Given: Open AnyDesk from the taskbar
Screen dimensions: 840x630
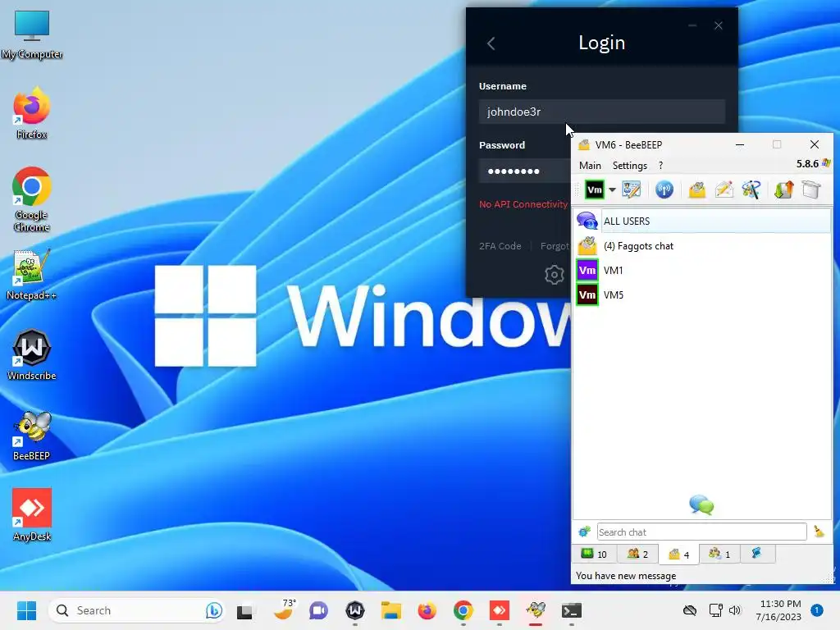Looking at the screenshot, I should point(500,610).
